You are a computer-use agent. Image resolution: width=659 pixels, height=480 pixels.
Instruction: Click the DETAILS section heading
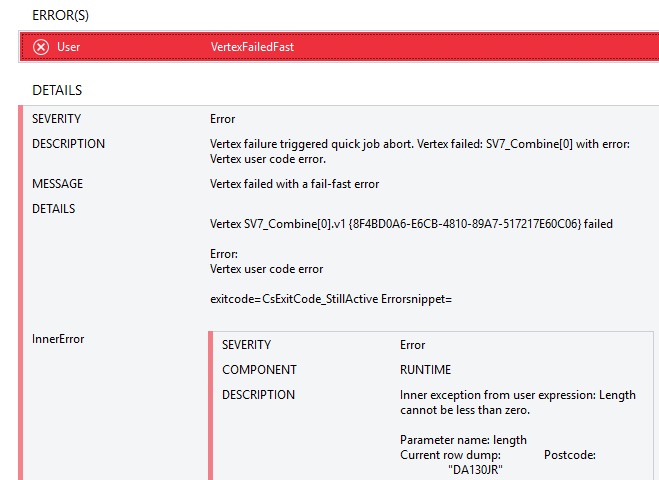(x=57, y=90)
